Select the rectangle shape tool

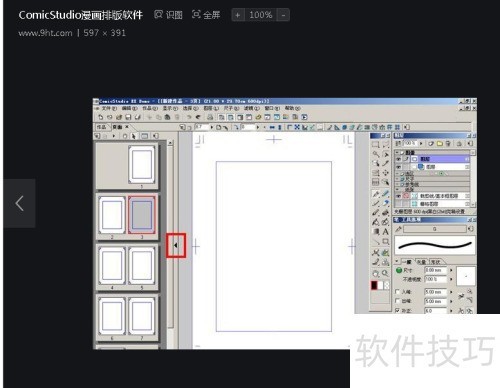tap(386, 241)
